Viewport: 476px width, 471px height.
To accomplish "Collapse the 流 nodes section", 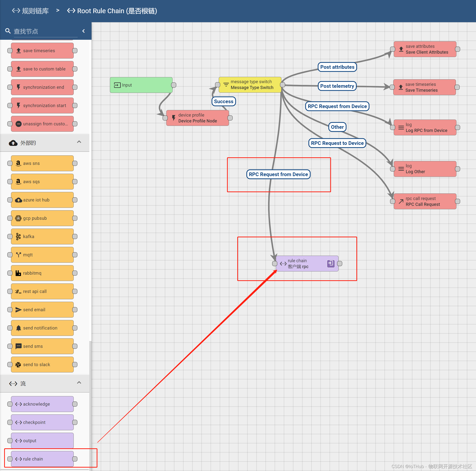I will (x=79, y=383).
